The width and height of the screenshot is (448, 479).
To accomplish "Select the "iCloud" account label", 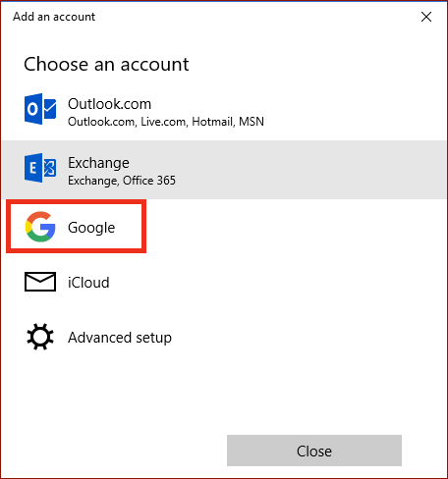I will point(88,283).
